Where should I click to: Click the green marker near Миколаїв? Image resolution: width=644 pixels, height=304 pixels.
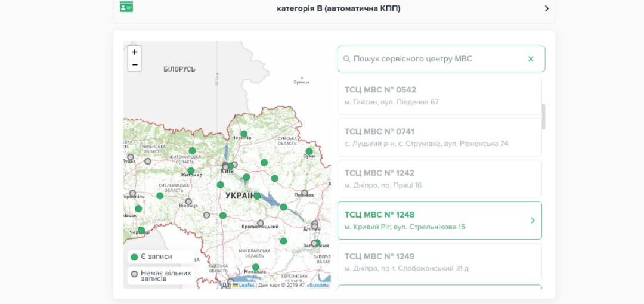click(x=256, y=267)
